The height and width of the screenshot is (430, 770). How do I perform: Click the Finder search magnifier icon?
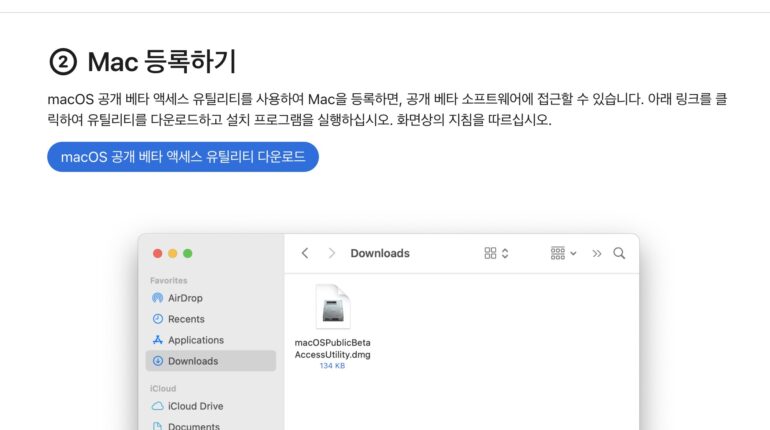tap(619, 254)
